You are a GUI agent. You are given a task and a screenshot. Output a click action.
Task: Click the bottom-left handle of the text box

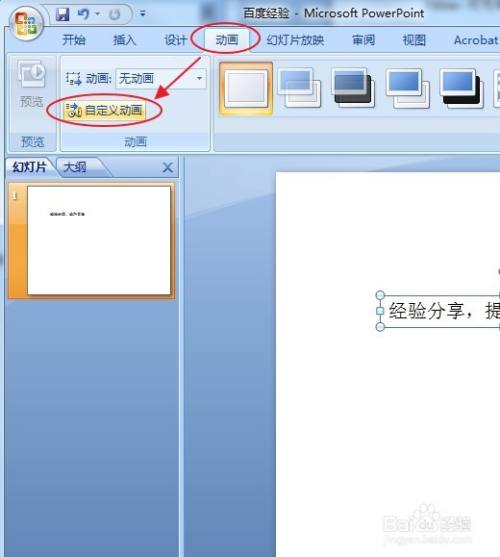point(380,326)
